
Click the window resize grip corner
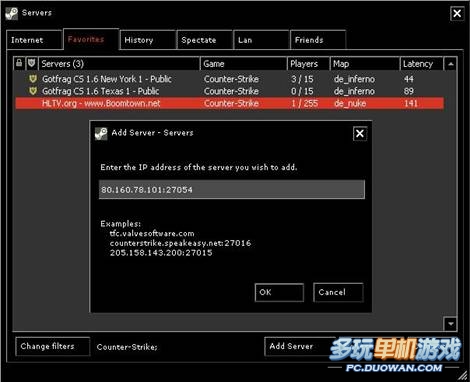point(463,375)
